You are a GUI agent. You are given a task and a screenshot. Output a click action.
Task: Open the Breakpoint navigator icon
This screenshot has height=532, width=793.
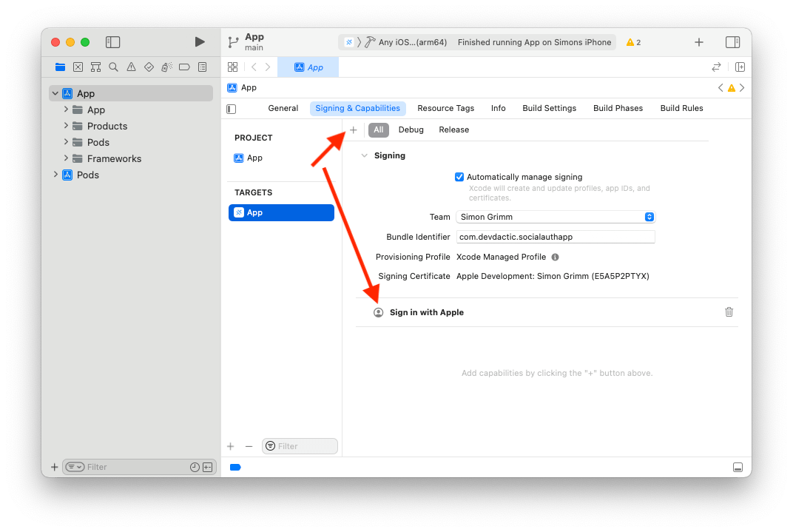184,67
